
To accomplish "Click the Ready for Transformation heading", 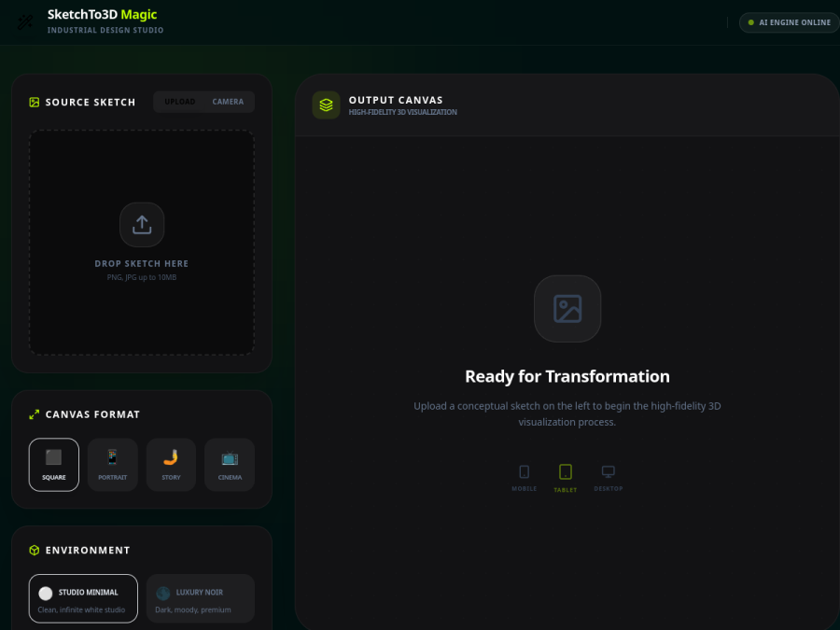I will (567, 376).
